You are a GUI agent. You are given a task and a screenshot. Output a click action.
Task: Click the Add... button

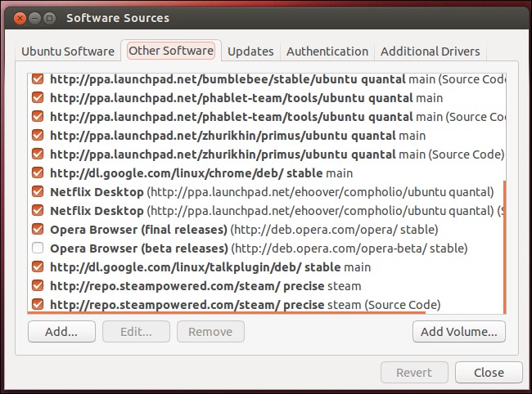tap(61, 332)
